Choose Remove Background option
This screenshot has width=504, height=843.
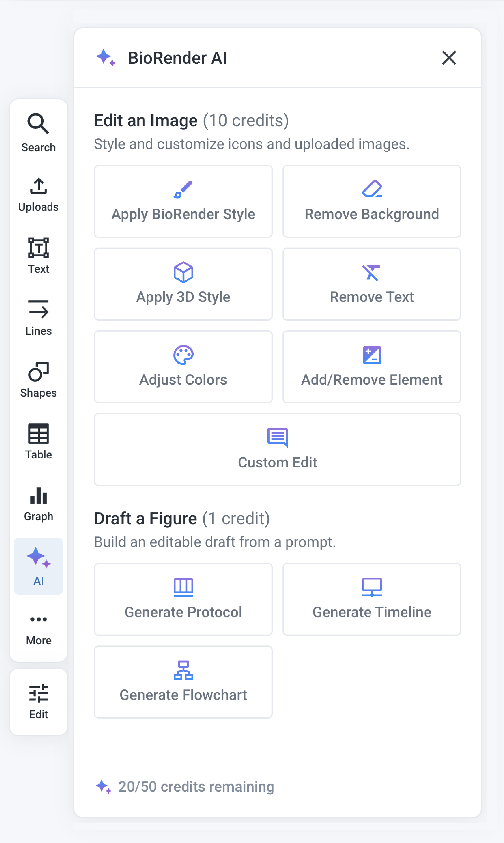pyautogui.click(x=372, y=201)
